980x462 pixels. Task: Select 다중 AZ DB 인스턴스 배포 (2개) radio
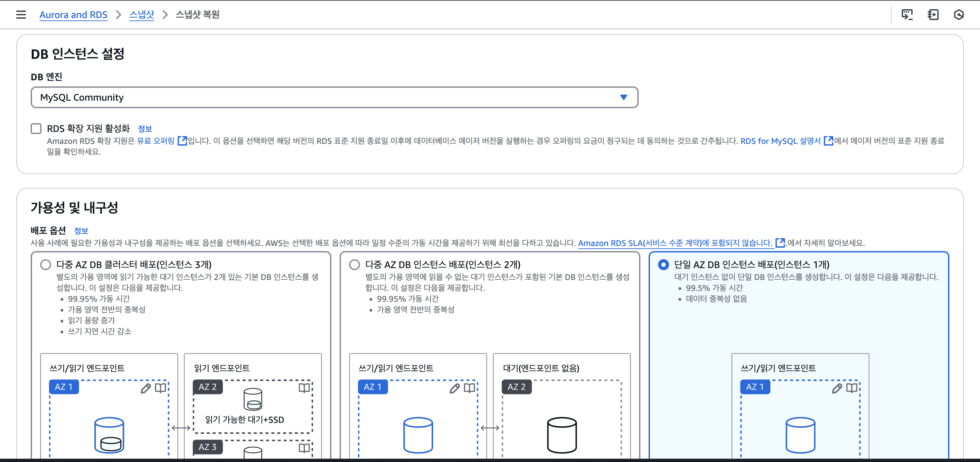(355, 265)
